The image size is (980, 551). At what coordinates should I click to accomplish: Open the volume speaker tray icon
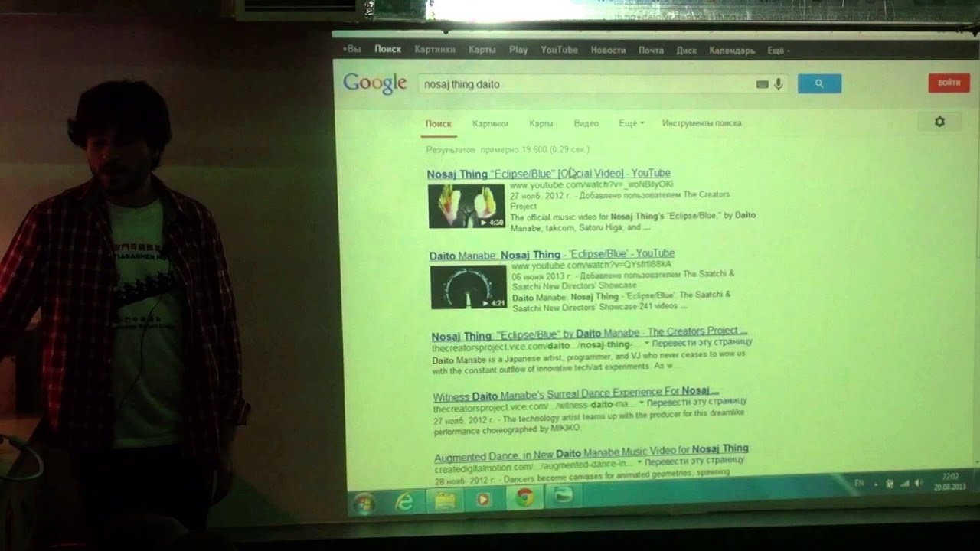pyautogui.click(x=918, y=483)
